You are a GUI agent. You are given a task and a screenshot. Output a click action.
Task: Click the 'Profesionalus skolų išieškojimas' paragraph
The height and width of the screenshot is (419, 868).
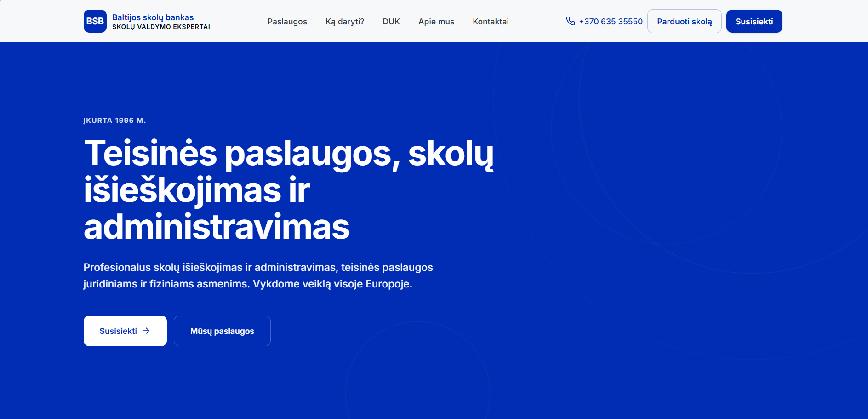click(x=258, y=276)
